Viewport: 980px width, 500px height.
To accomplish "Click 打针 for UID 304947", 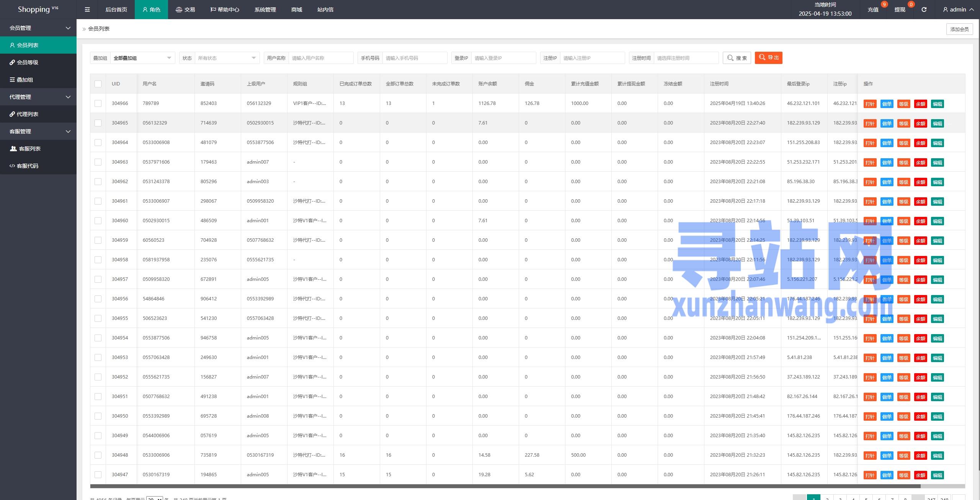I will coord(870,475).
